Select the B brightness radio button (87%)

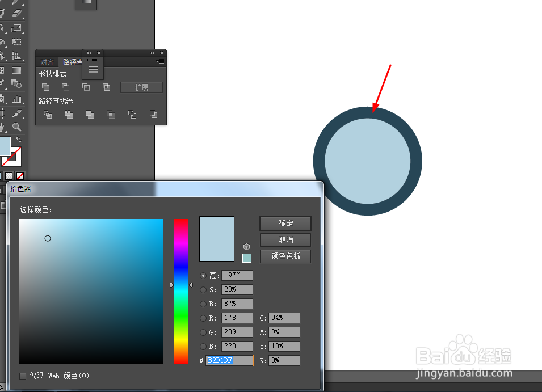click(x=203, y=304)
